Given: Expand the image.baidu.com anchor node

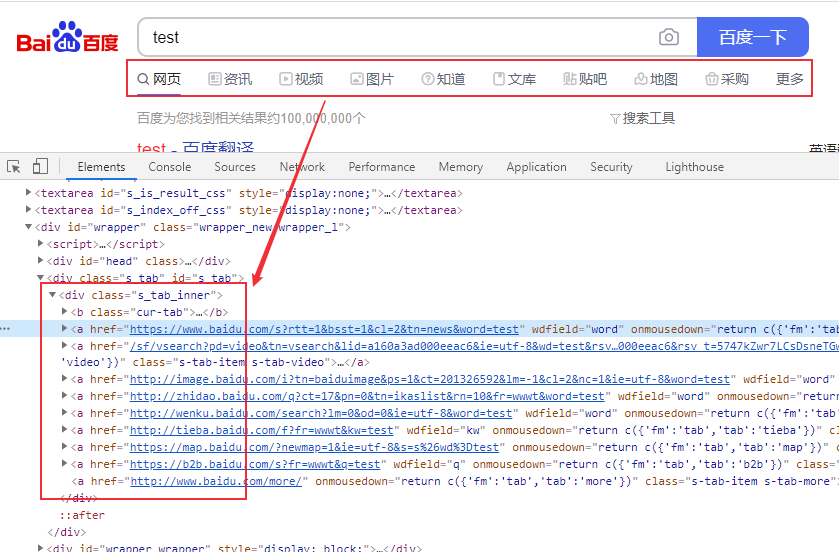Looking at the screenshot, I should click(64, 379).
